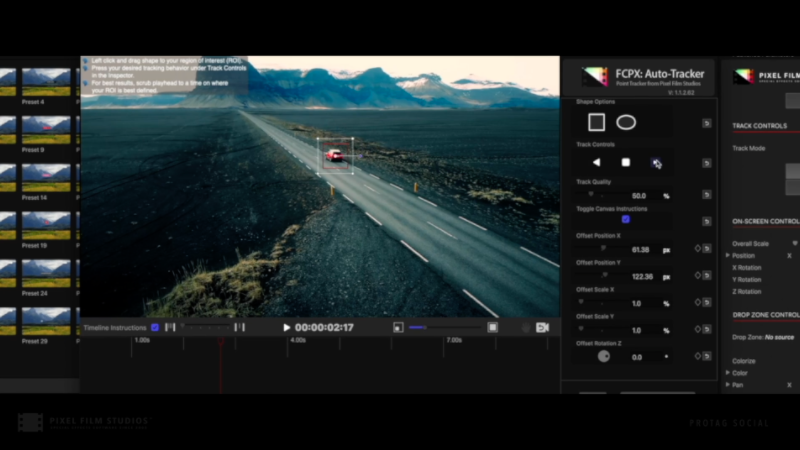Play the clip in the viewer
The image size is (800, 450).
pos(286,328)
